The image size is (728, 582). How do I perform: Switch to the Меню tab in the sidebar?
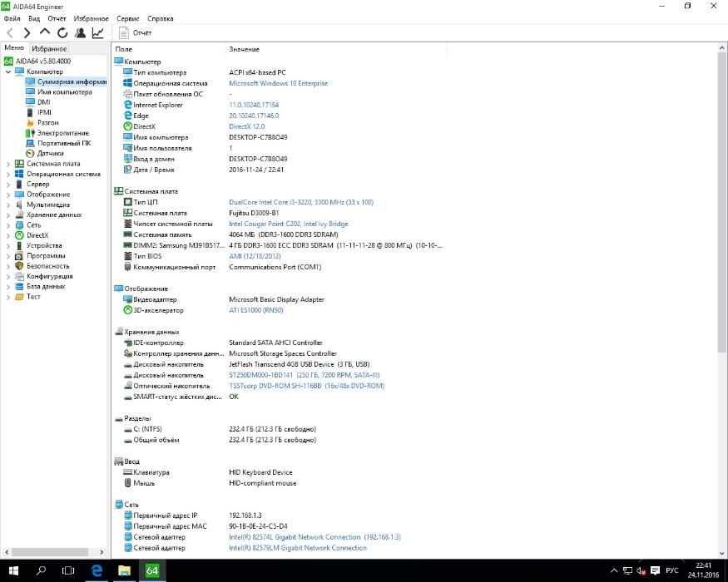click(x=14, y=47)
